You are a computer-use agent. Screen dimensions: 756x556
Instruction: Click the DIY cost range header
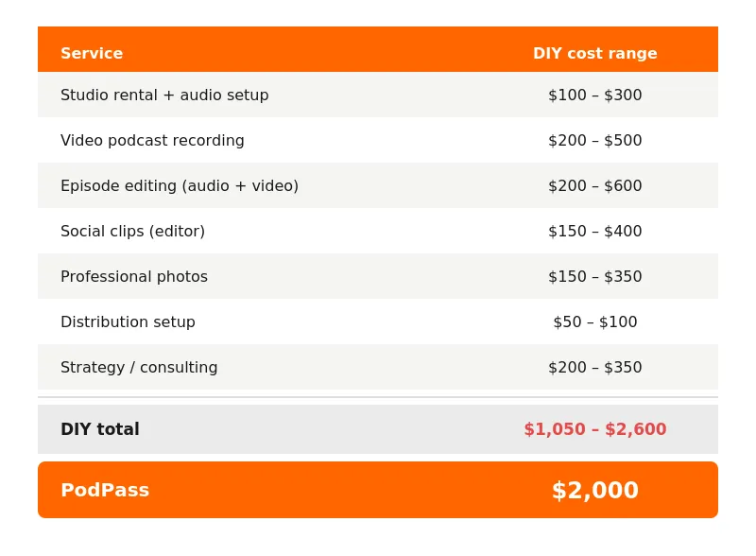coord(594,53)
